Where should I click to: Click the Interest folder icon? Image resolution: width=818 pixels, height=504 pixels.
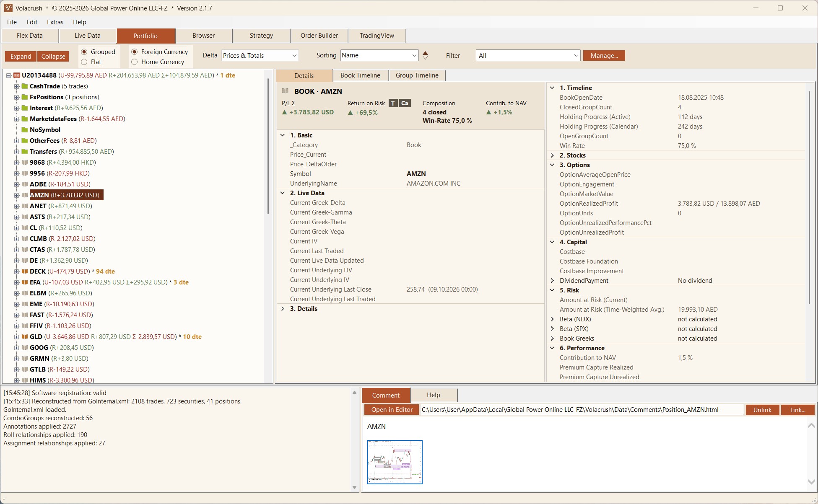pyautogui.click(x=25, y=108)
